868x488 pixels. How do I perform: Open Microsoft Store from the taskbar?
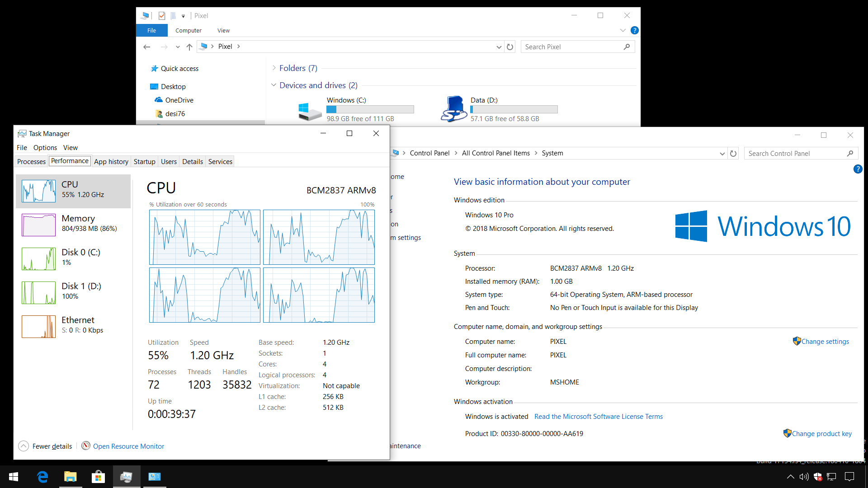[99, 477]
